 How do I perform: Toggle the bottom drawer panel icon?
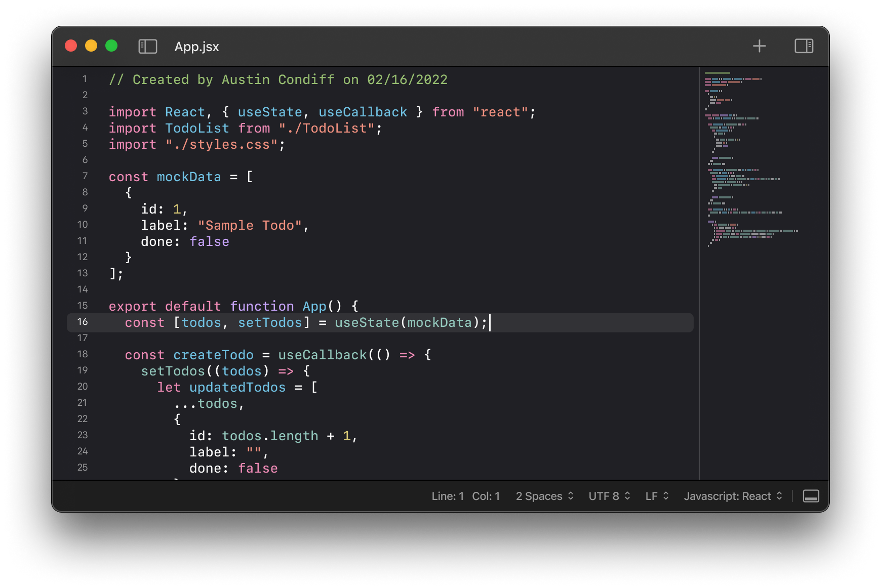(x=811, y=496)
